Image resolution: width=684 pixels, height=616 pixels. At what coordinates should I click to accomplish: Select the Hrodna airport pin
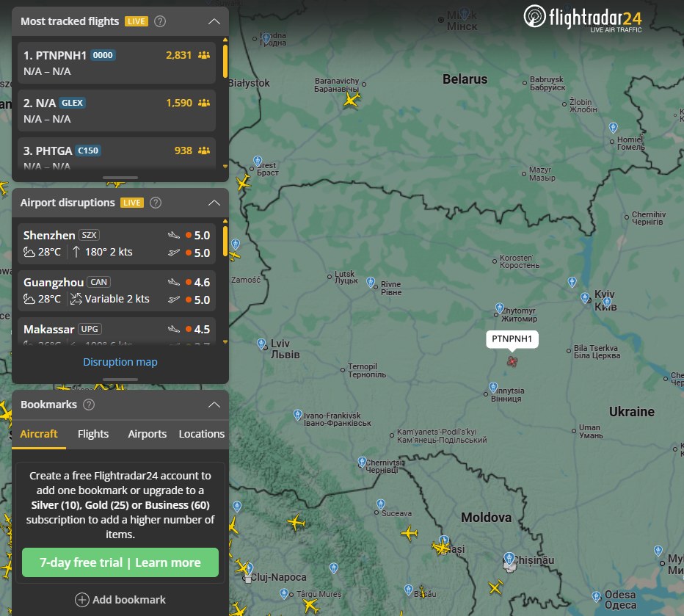tap(266, 38)
